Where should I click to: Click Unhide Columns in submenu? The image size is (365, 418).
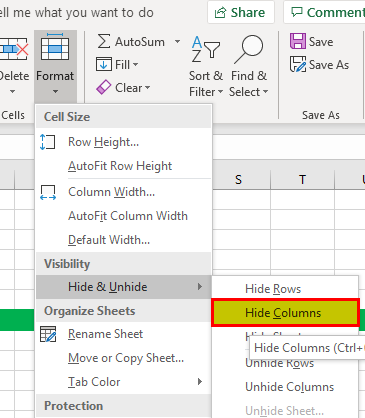coord(285,387)
